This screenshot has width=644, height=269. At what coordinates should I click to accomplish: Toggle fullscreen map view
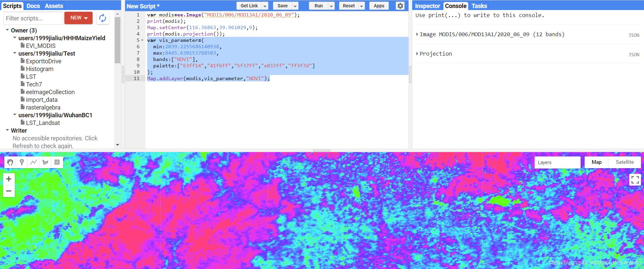[x=635, y=180]
